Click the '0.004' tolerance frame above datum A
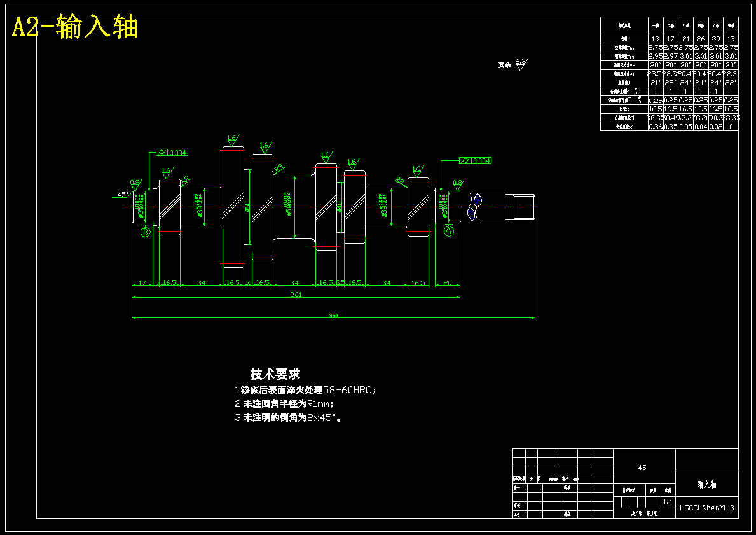The width and height of the screenshot is (756, 535). pos(476,161)
